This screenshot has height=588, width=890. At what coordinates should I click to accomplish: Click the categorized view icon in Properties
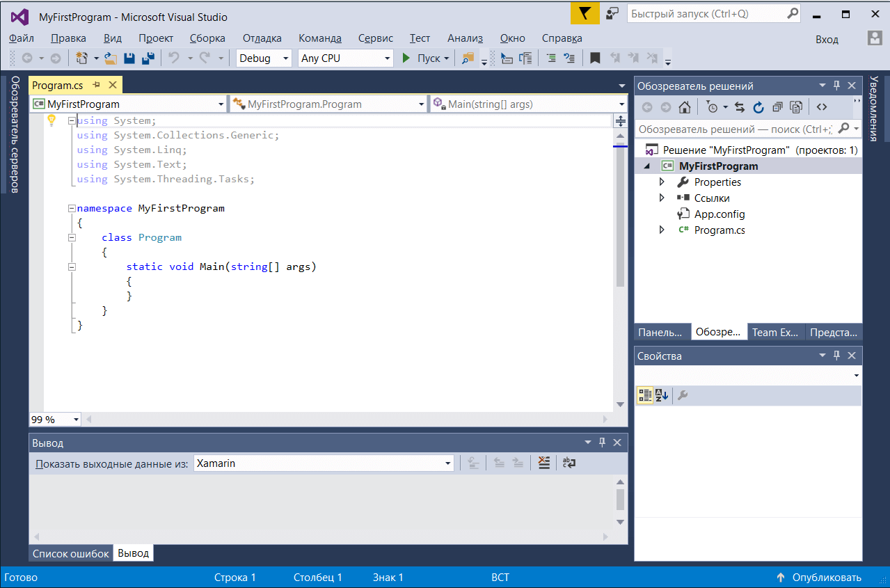(x=645, y=395)
